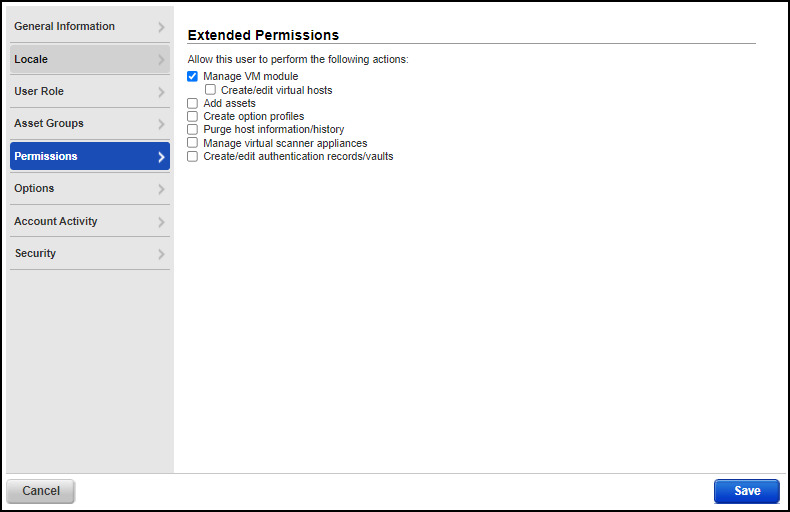Switch to the User Role section

(40, 92)
